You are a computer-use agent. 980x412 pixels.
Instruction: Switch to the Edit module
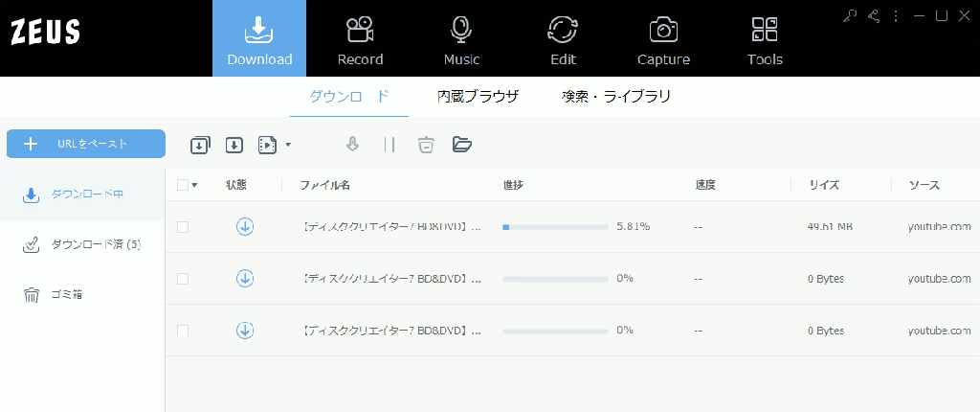[x=563, y=40]
